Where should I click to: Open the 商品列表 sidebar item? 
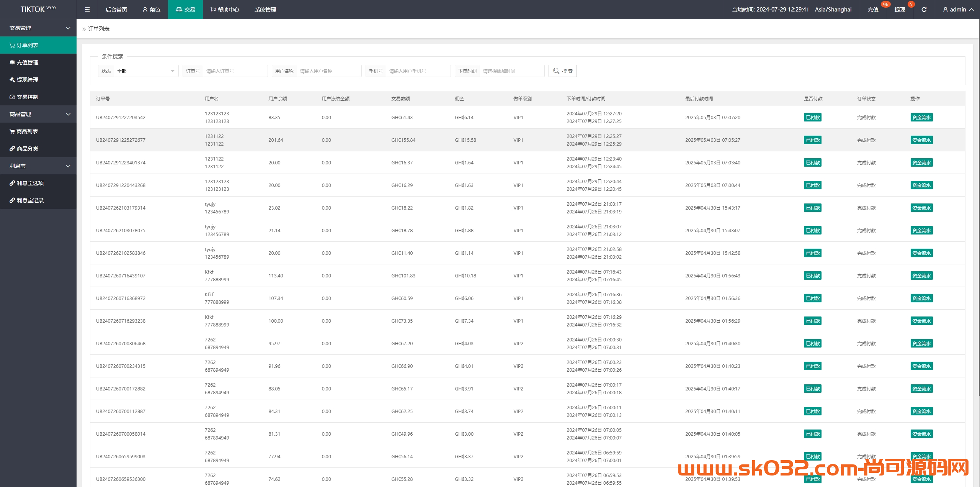38,131
